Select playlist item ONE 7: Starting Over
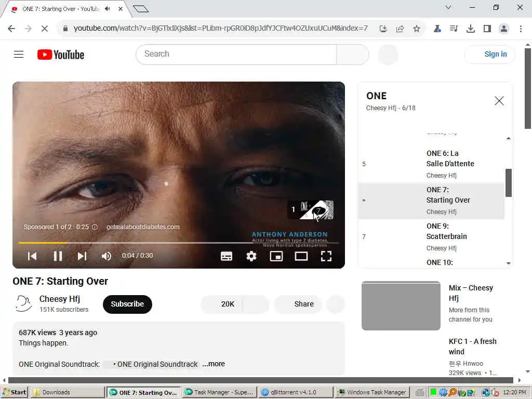The height and width of the screenshot is (399, 532). (x=431, y=201)
